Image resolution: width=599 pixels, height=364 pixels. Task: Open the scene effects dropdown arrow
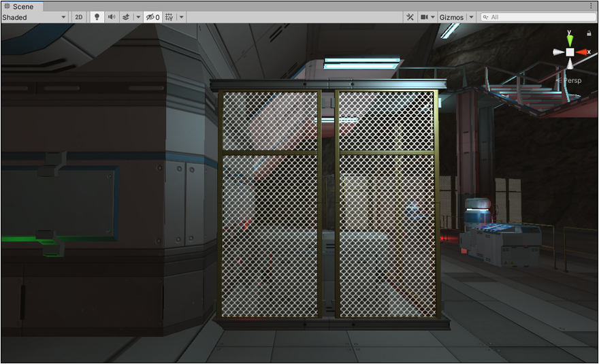click(x=138, y=17)
